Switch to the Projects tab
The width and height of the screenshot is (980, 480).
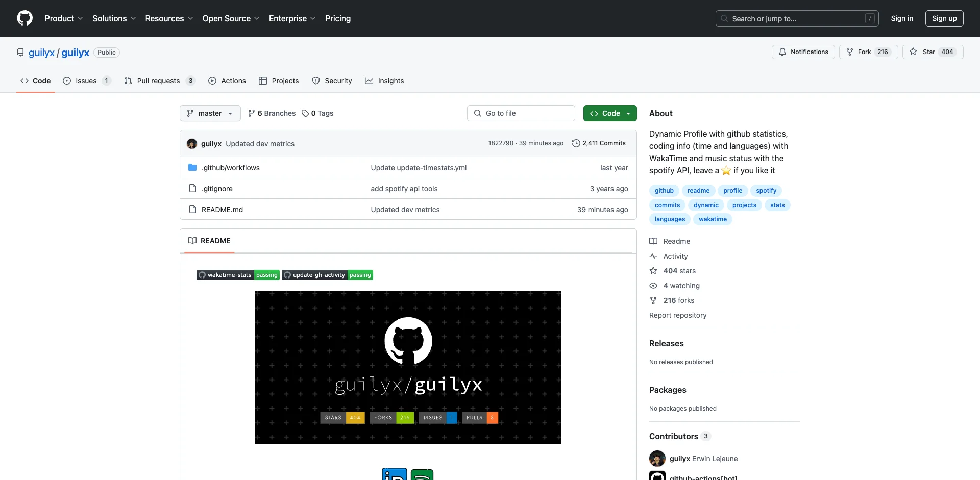click(279, 81)
